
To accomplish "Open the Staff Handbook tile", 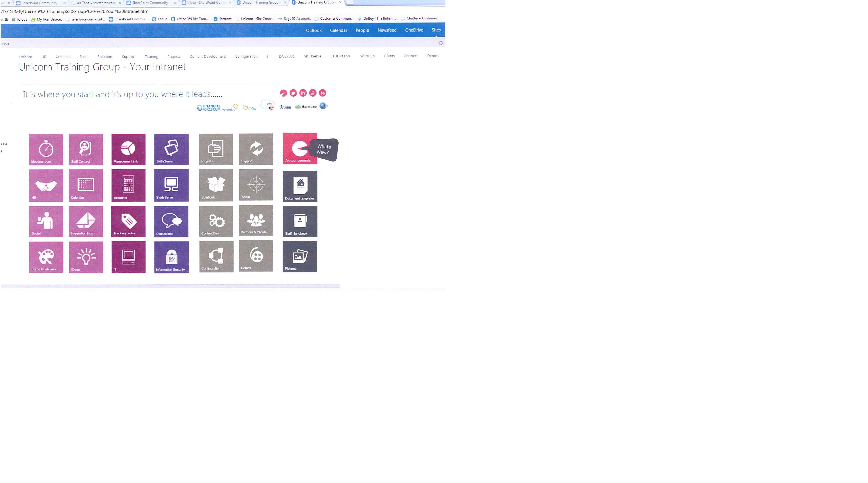I will pos(300,221).
